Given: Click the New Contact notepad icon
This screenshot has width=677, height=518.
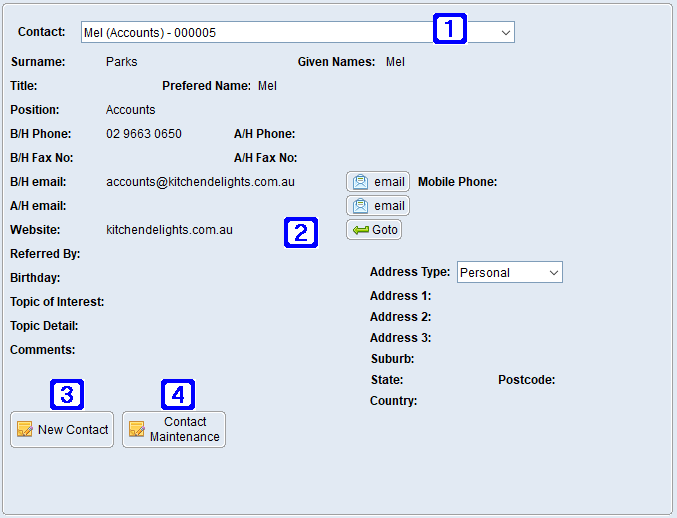Looking at the screenshot, I should 25,430.
